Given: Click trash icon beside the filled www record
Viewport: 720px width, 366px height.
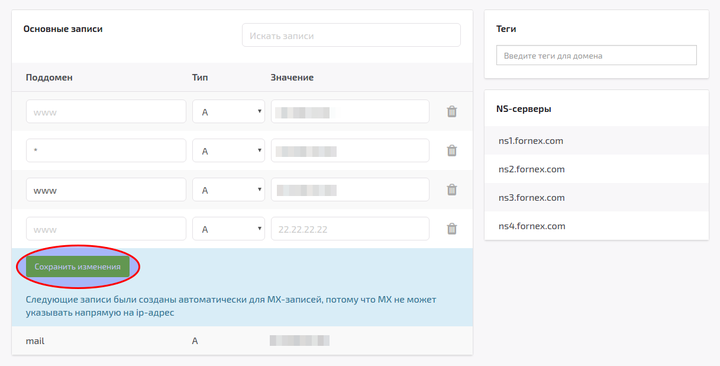Looking at the screenshot, I should click(452, 189).
